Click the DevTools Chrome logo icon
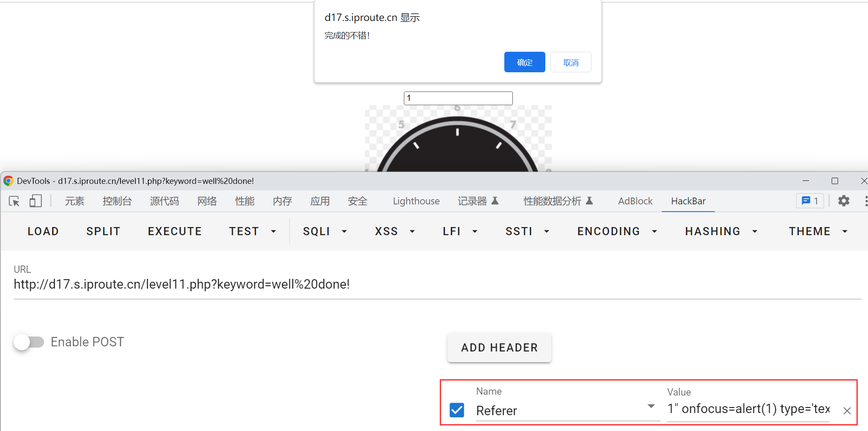 tap(8, 181)
